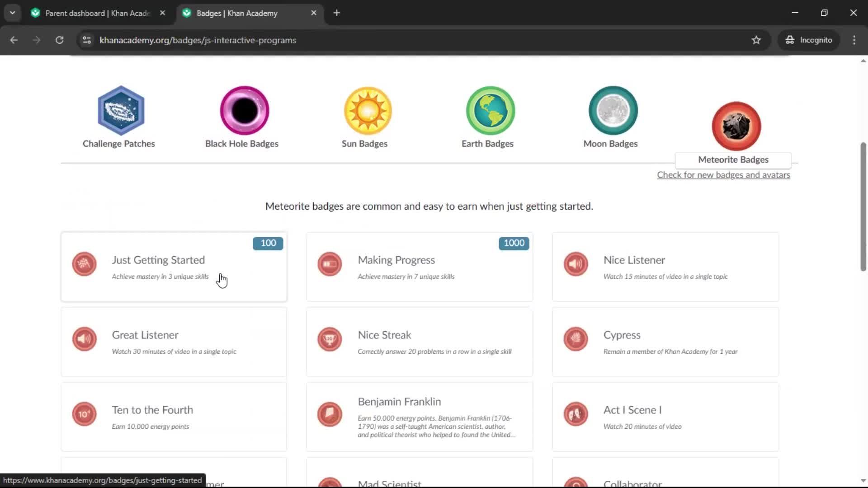Click the Incognito profile button
Viewport: 868px width, 488px height.
click(809, 40)
